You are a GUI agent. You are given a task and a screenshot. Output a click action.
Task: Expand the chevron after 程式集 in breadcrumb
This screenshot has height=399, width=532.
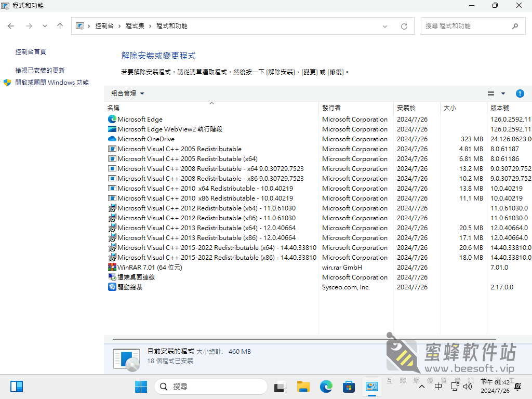(150, 26)
